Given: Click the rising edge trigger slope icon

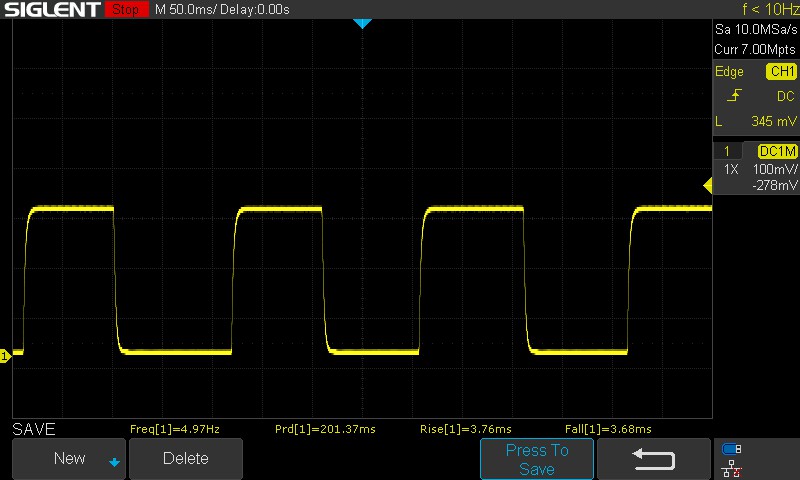Looking at the screenshot, I should (x=736, y=96).
